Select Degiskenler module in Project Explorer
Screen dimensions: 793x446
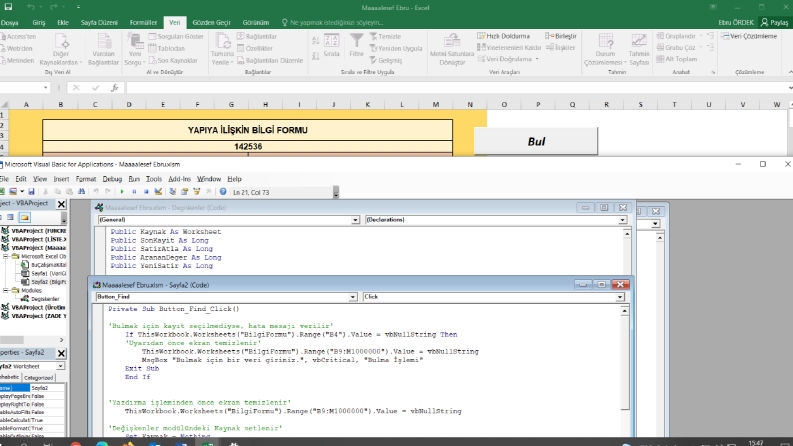tap(45, 299)
